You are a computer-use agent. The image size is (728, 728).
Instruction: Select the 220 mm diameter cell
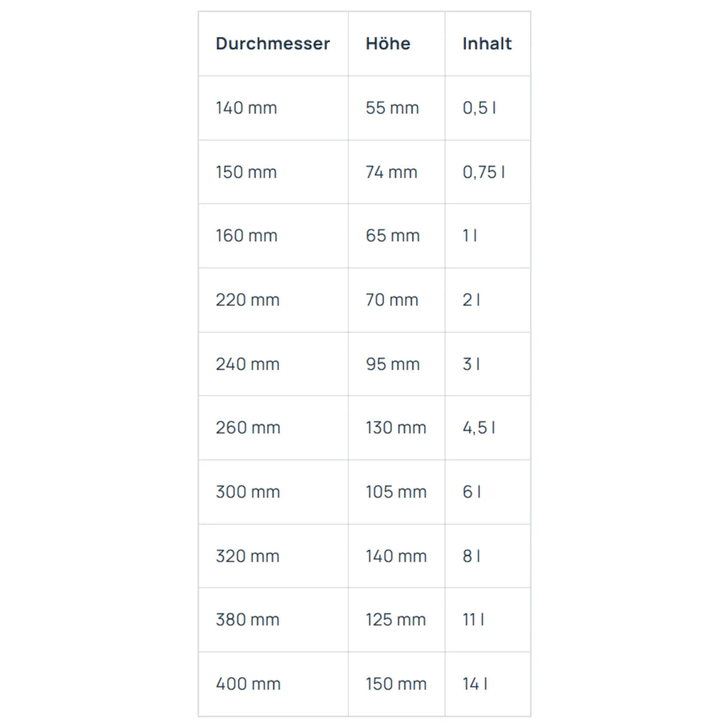pos(273,300)
